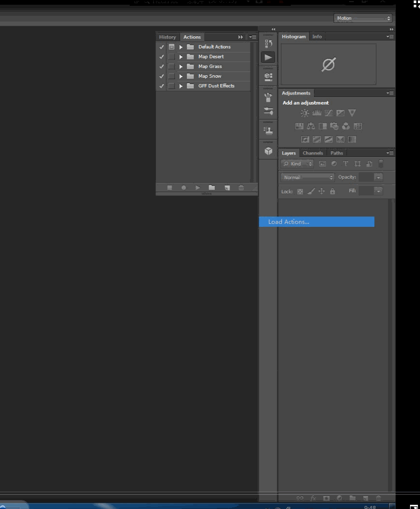Create new action set folder icon
Screen dimensions: 420x509
tap(212, 188)
